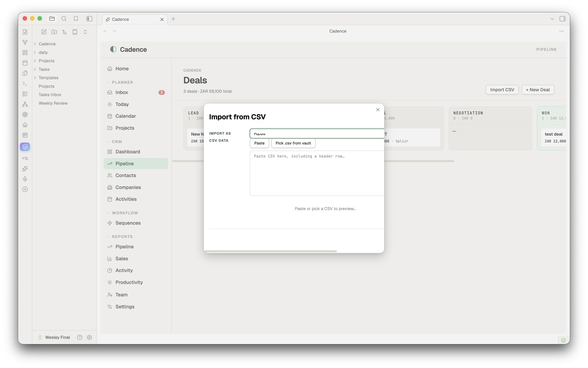
Task: Toggle left sidebar collapse icon
Action: (x=89, y=19)
